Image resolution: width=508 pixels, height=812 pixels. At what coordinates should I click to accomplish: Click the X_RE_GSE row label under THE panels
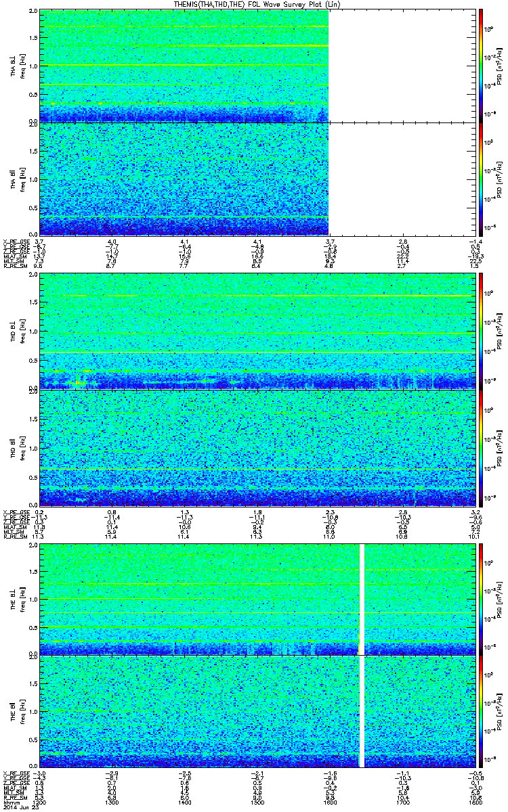coord(15,773)
